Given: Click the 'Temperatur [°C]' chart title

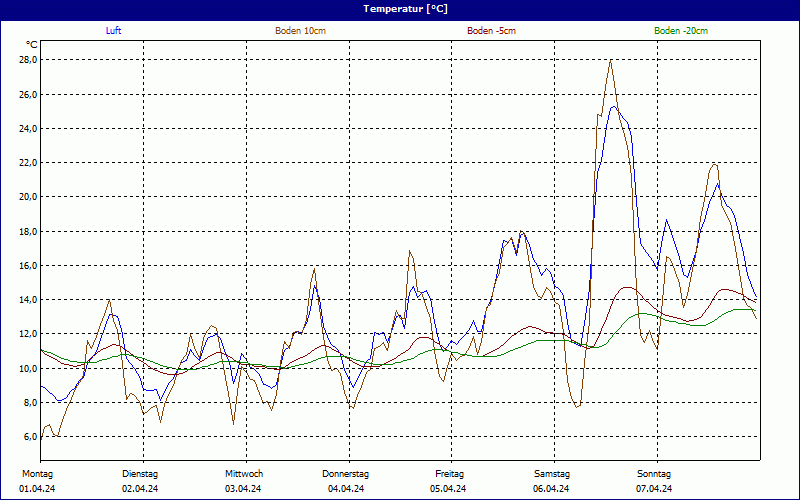Looking at the screenshot, I should pos(405,9).
